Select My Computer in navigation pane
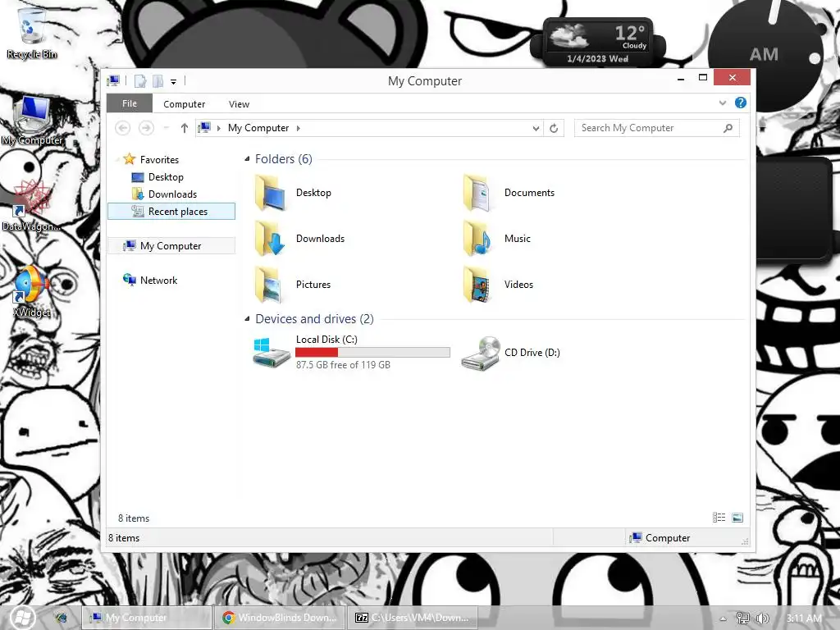 tap(171, 246)
